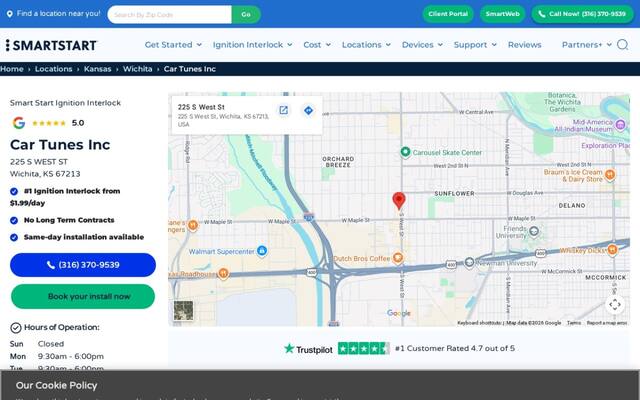Image resolution: width=640 pixels, height=400 pixels.
Task: Switch to satellite view thumbnail
Action: tap(183, 311)
